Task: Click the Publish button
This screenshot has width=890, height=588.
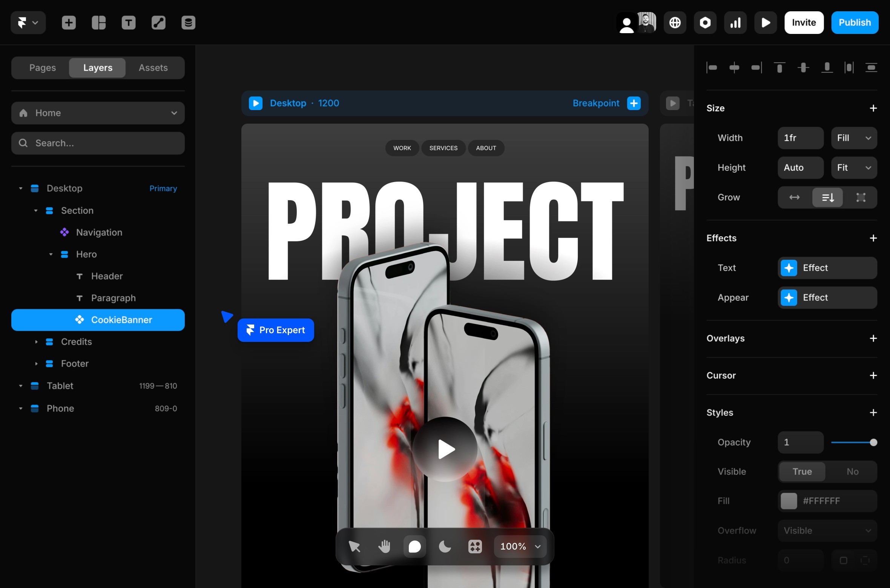Action: pos(855,23)
